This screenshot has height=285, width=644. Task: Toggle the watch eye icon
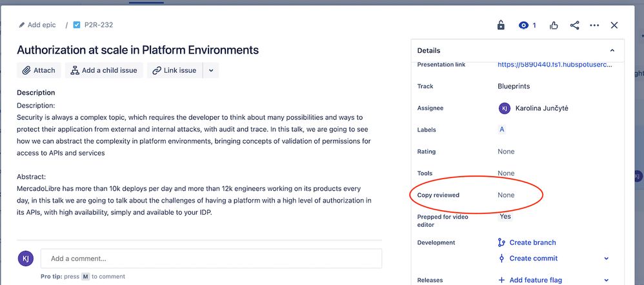pos(523,25)
